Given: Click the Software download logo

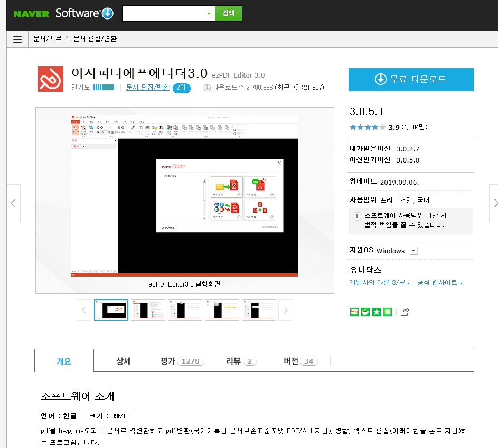Looking at the screenshot, I should click(84, 13).
